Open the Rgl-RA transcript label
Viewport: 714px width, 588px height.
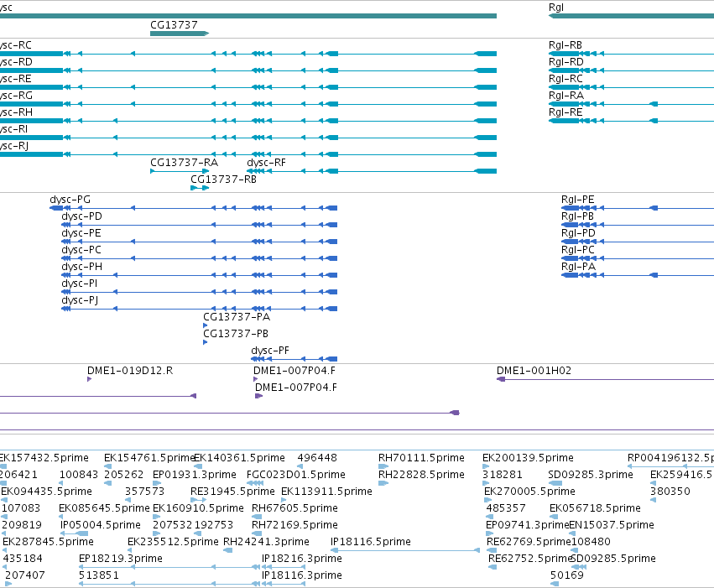click(x=566, y=96)
